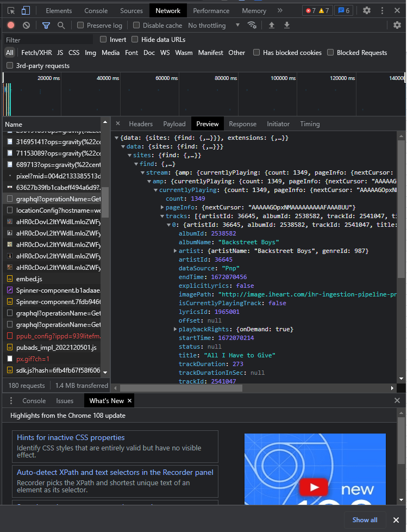The image size is (407, 532).
Task: Collapse the currentlyPlaying node
Action: (155, 190)
